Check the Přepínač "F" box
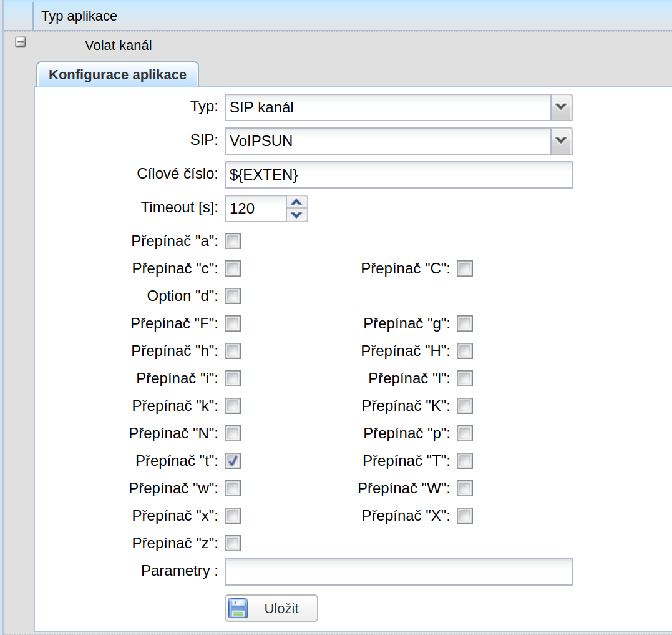The width and height of the screenshot is (672, 635). click(x=233, y=323)
